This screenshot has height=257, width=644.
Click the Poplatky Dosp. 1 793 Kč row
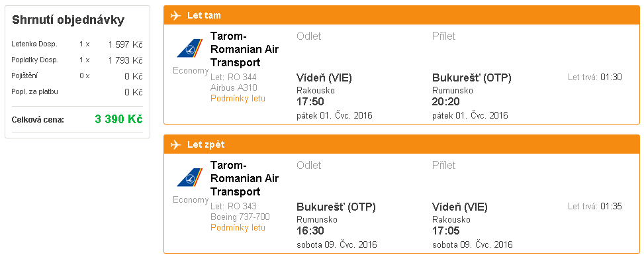pyautogui.click(x=77, y=60)
